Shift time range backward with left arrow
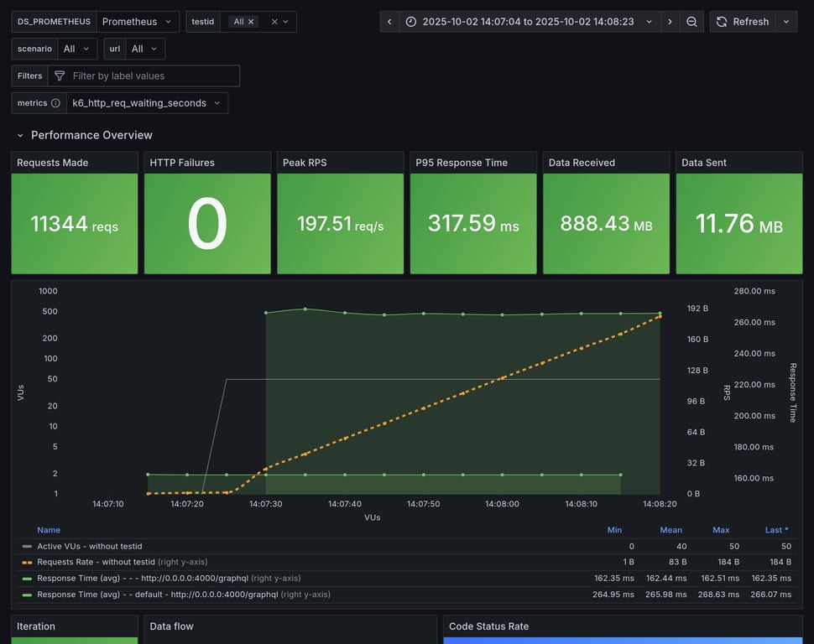 [389, 22]
